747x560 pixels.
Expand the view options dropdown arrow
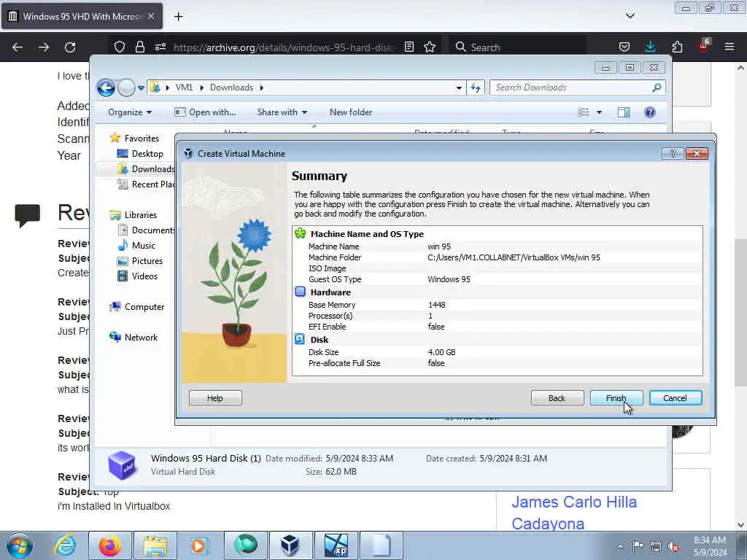[600, 112]
